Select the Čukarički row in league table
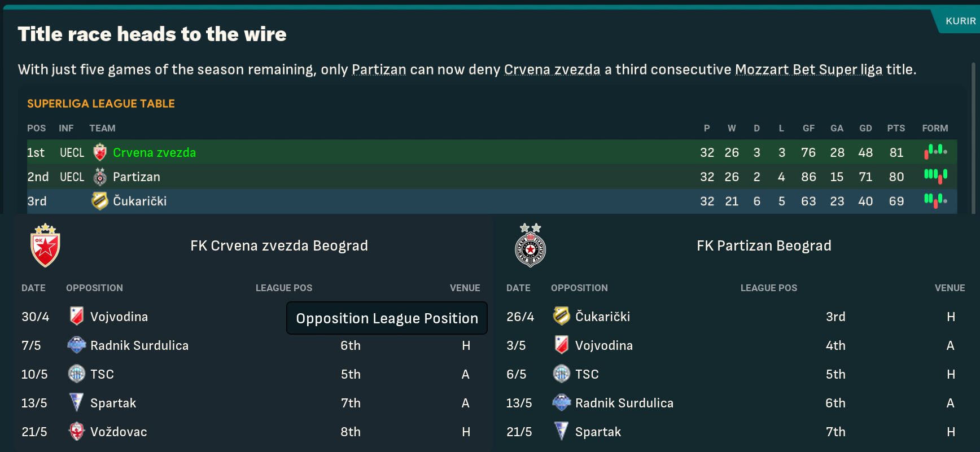 395,201
